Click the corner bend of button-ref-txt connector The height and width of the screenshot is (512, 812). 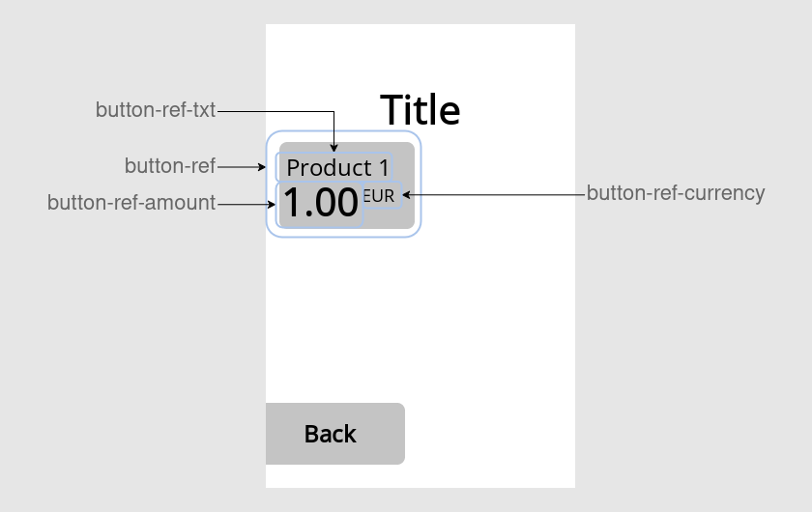tap(333, 111)
